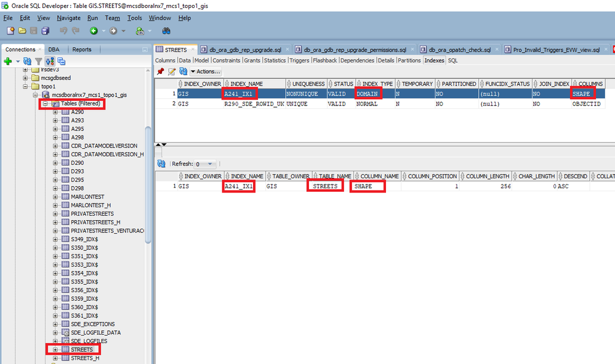Click the green plus New Connection icon

pyautogui.click(x=8, y=61)
